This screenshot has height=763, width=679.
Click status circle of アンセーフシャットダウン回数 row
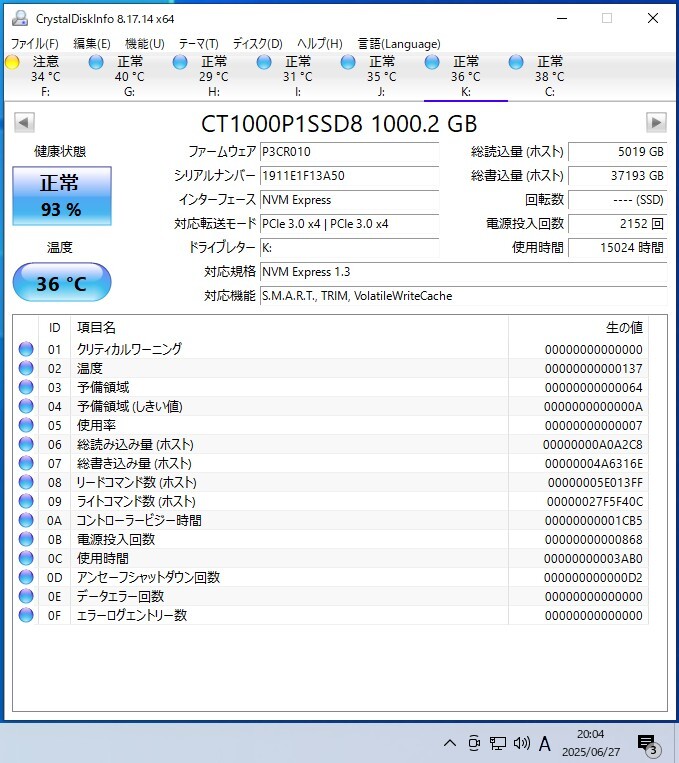pos(26,577)
